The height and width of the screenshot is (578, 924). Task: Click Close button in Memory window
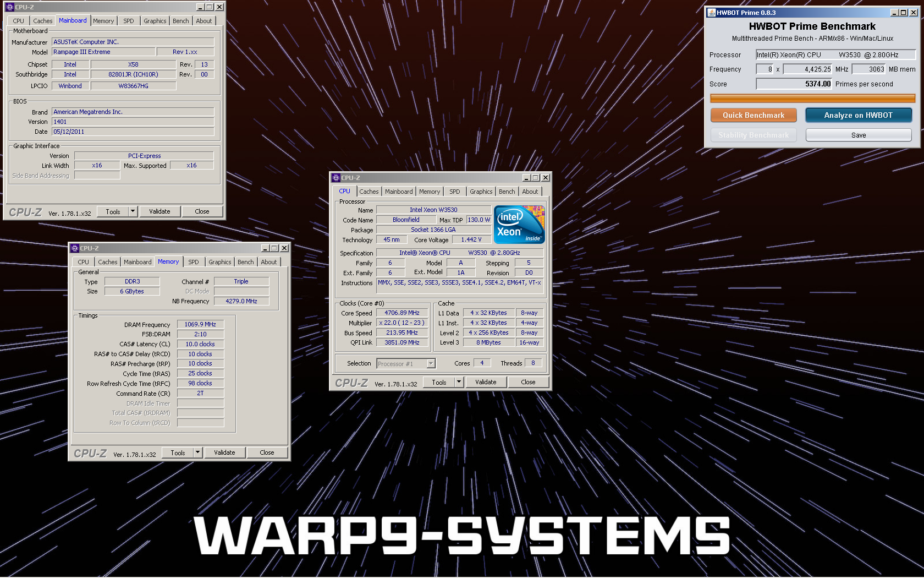[x=267, y=452]
